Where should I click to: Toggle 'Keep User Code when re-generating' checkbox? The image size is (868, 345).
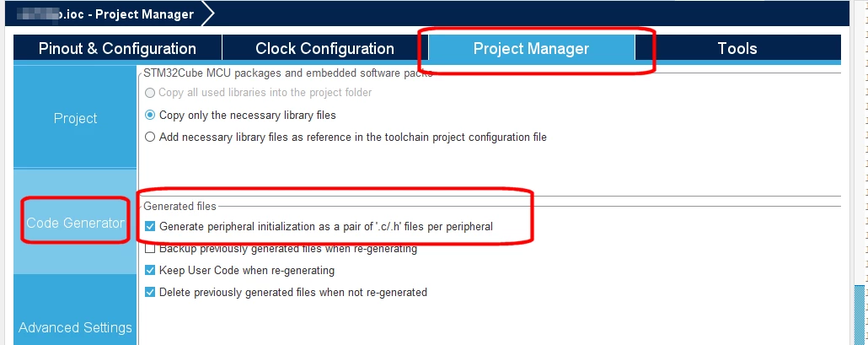[x=150, y=270]
